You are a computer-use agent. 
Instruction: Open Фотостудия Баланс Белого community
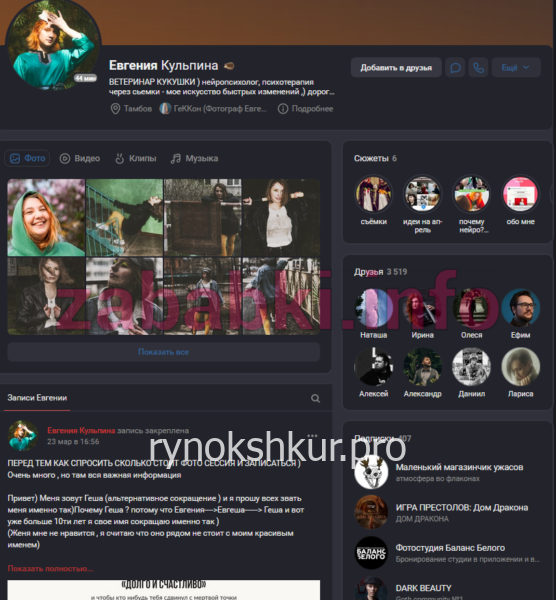(x=450, y=548)
